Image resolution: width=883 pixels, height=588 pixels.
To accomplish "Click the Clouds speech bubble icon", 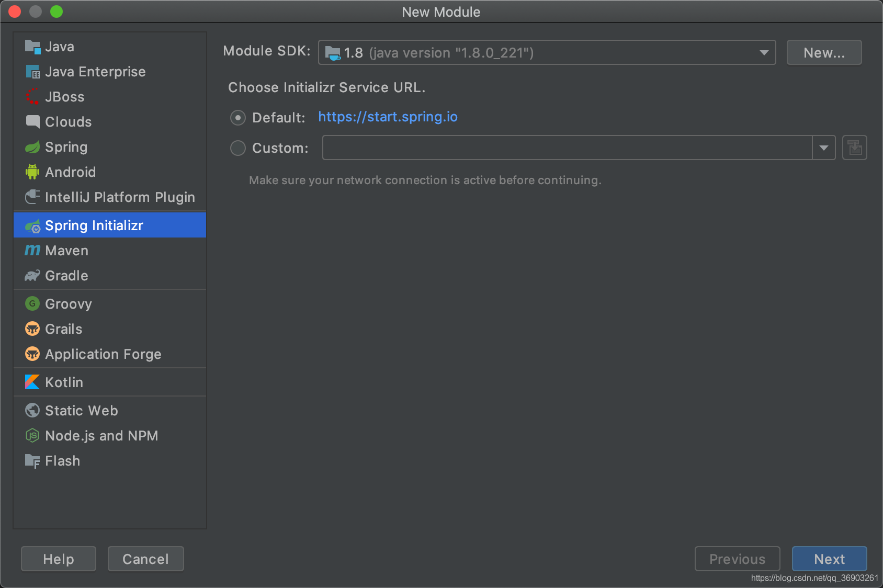I will [x=32, y=122].
